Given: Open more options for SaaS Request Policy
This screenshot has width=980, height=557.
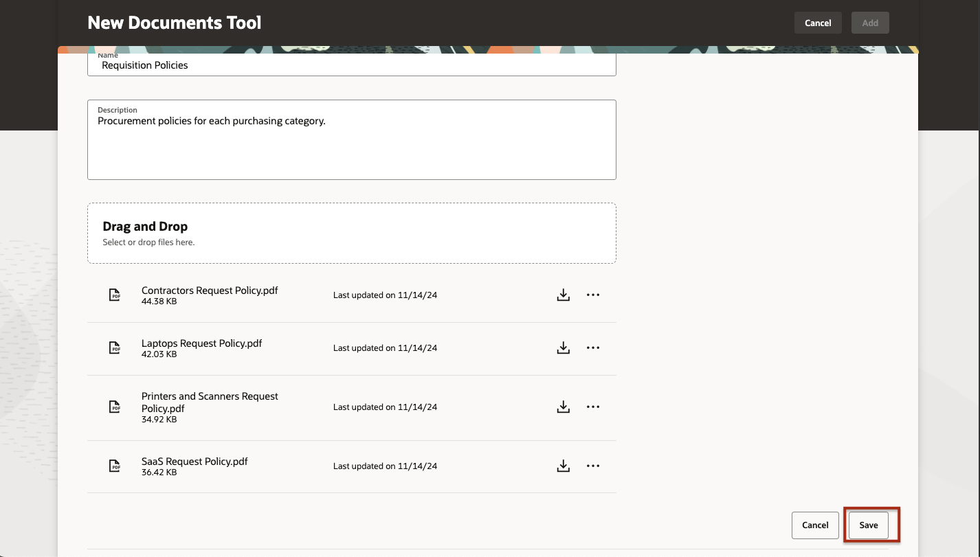Looking at the screenshot, I should pyautogui.click(x=593, y=466).
